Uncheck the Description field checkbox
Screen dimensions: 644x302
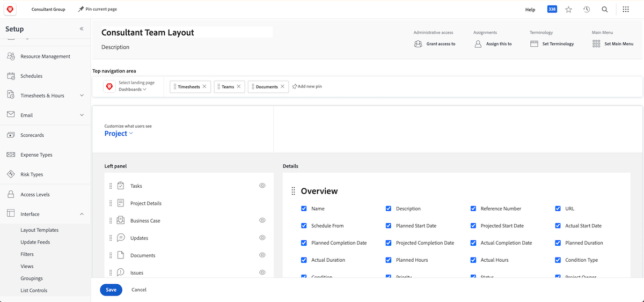pos(389,208)
